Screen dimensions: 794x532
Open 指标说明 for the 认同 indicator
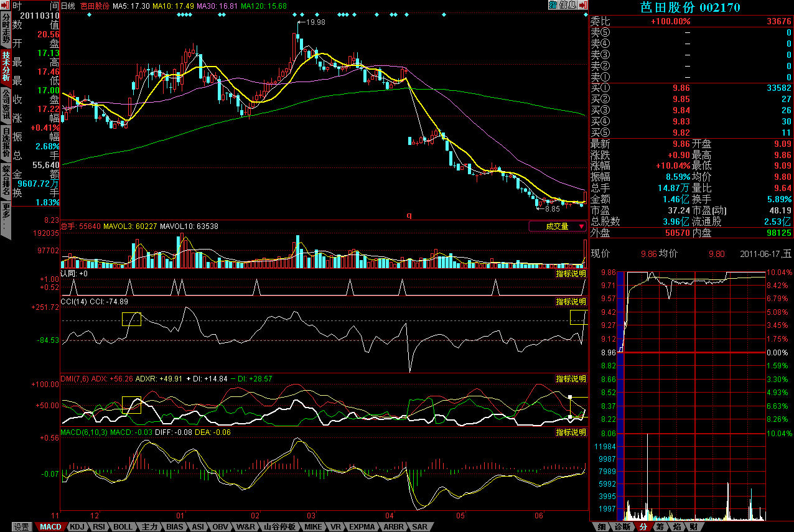(x=571, y=274)
